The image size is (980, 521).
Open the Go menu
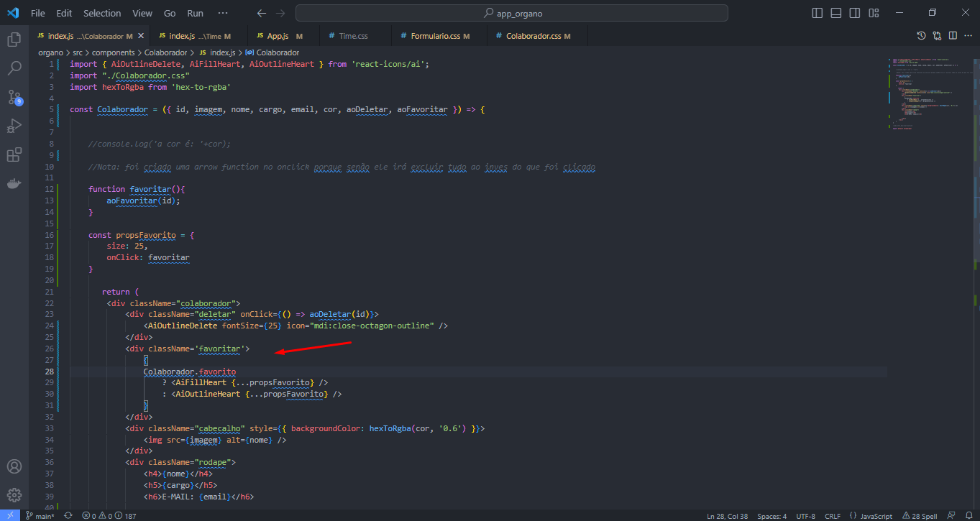point(170,13)
